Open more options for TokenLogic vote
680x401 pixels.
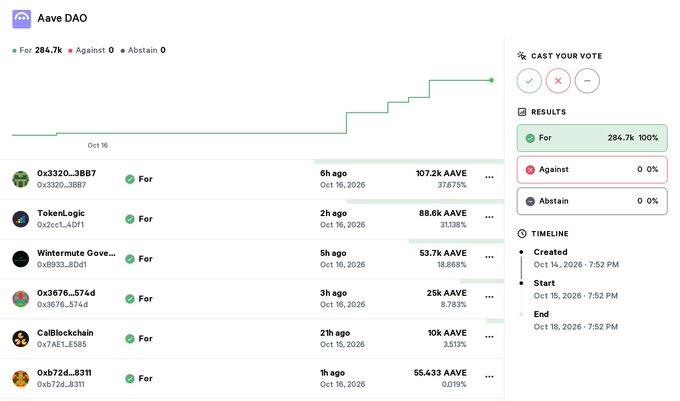coord(489,217)
